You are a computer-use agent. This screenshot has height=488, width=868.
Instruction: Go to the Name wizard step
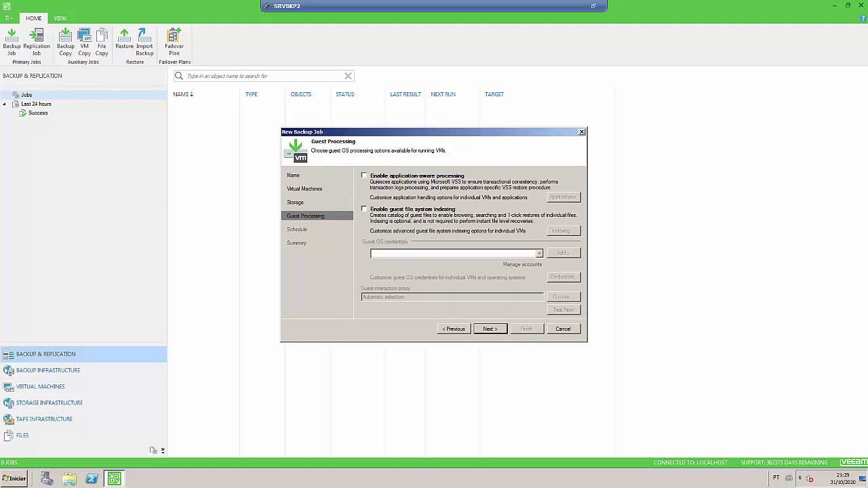(x=293, y=176)
